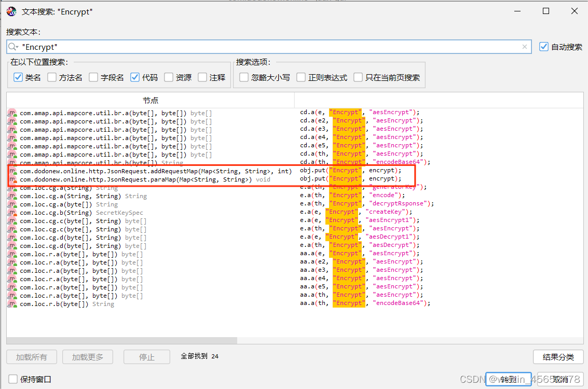588x389 pixels.
Task: Enable the 方法名 search checkbox
Action: (51, 77)
